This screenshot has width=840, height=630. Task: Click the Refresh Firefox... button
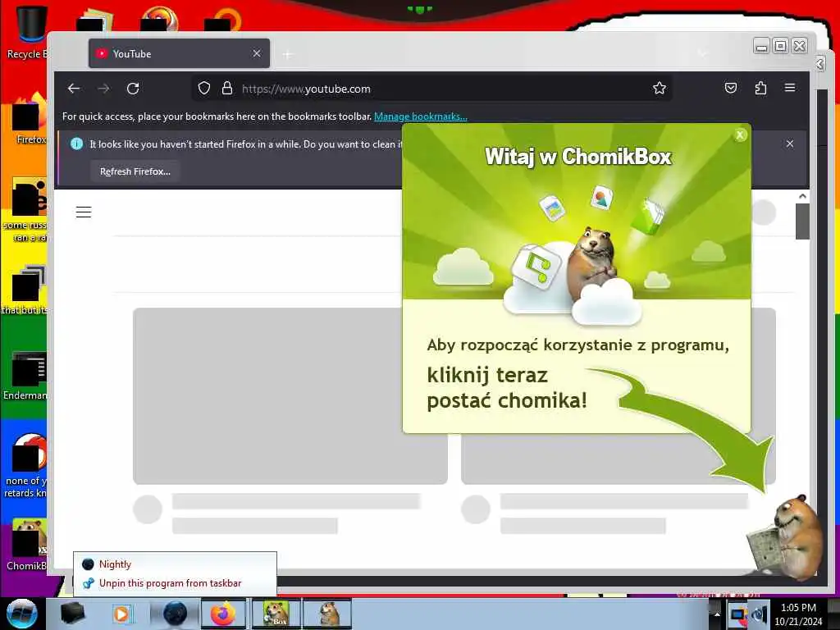pos(135,171)
